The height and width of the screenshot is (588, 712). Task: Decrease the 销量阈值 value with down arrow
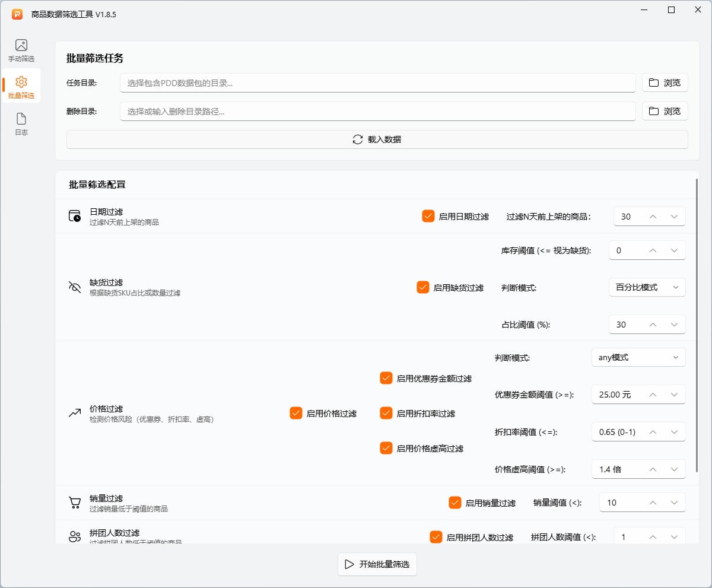pos(674,503)
